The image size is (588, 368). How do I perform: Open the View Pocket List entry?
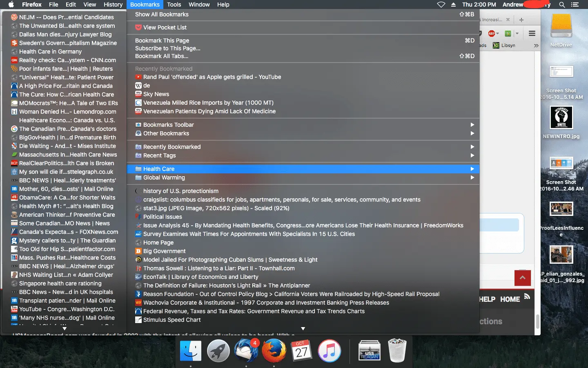click(165, 27)
